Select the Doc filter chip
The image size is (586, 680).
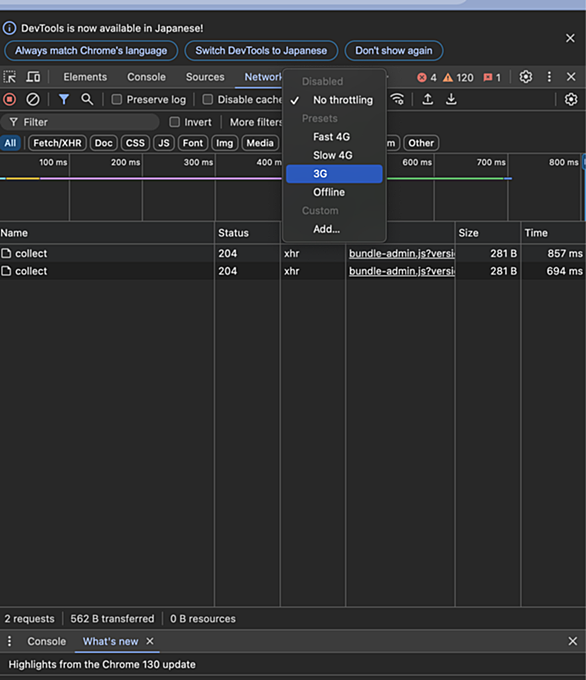point(104,143)
